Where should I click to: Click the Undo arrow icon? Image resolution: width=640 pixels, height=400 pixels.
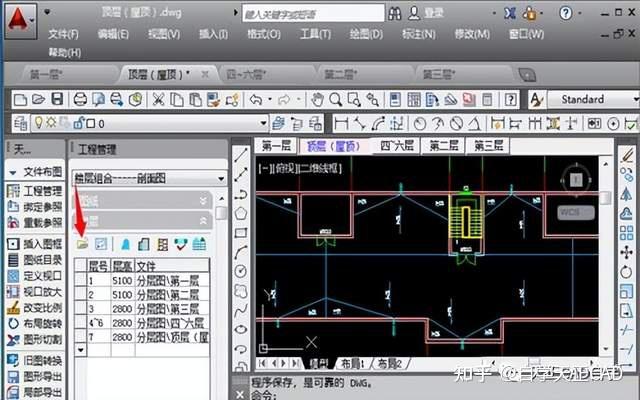[256, 99]
